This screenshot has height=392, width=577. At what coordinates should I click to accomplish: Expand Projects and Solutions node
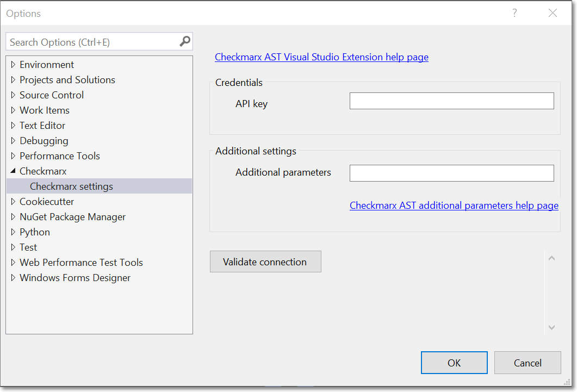click(13, 80)
